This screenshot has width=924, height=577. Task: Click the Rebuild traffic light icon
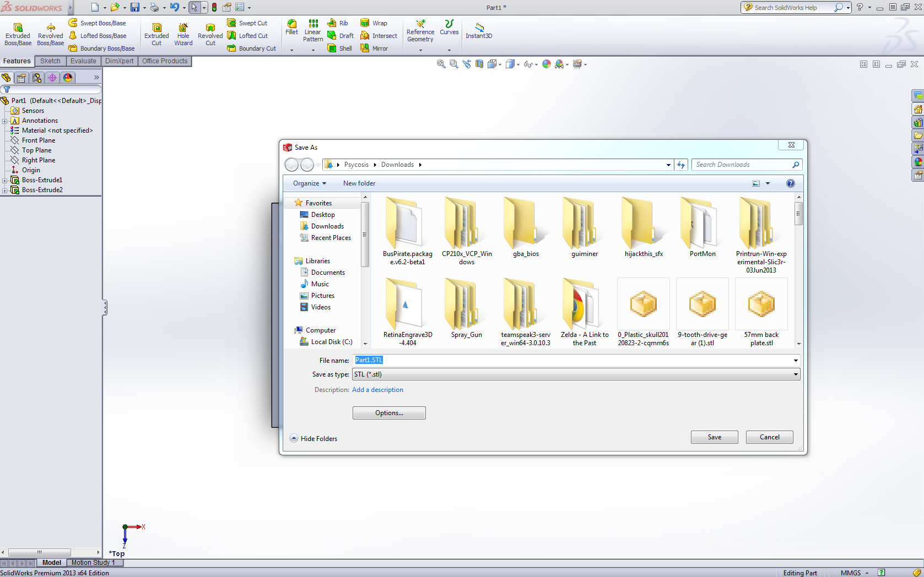tap(214, 7)
